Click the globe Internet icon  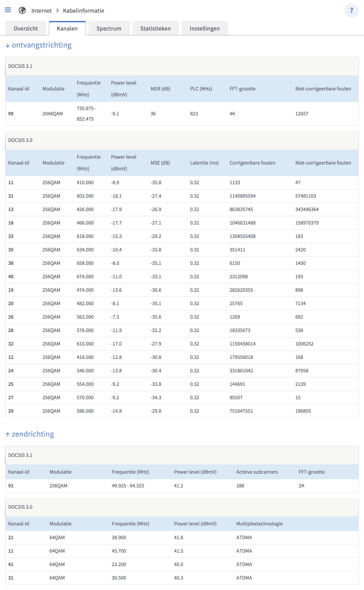click(x=22, y=10)
